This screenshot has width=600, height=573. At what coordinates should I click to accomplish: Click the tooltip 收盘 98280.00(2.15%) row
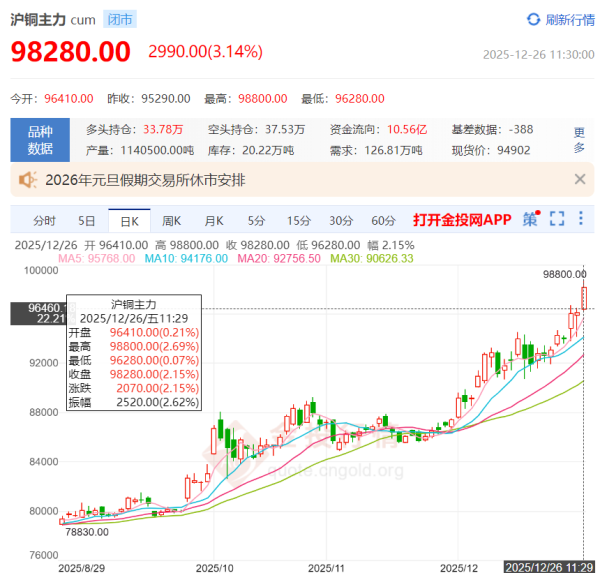134,374
